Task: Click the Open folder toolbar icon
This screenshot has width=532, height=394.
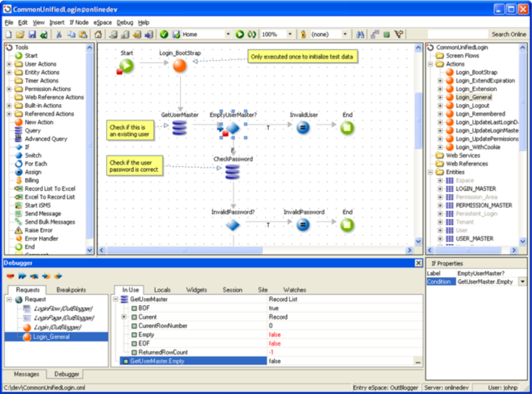Action: click(x=20, y=34)
